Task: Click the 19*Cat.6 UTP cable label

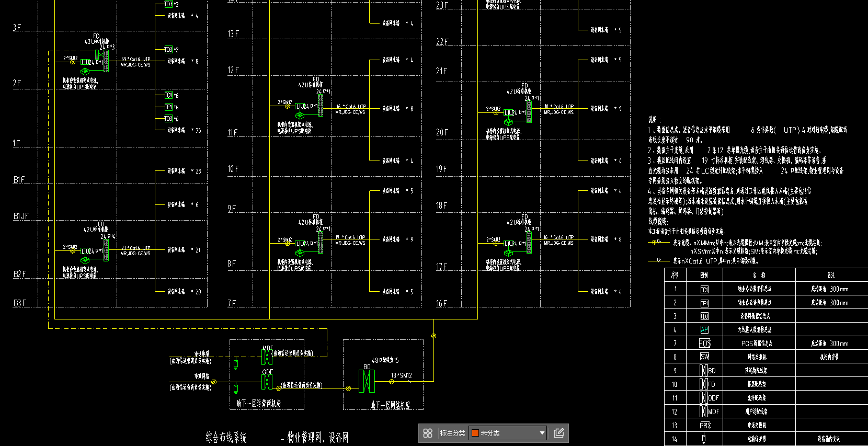Action: (350, 237)
